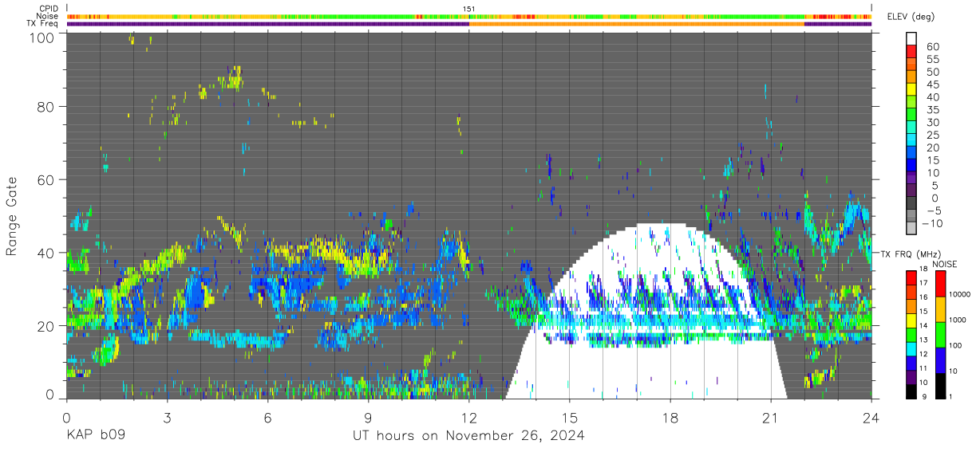The width and height of the screenshot is (980, 452).
Task: Select the yellow 45 degree elevation color
Action: point(911,90)
